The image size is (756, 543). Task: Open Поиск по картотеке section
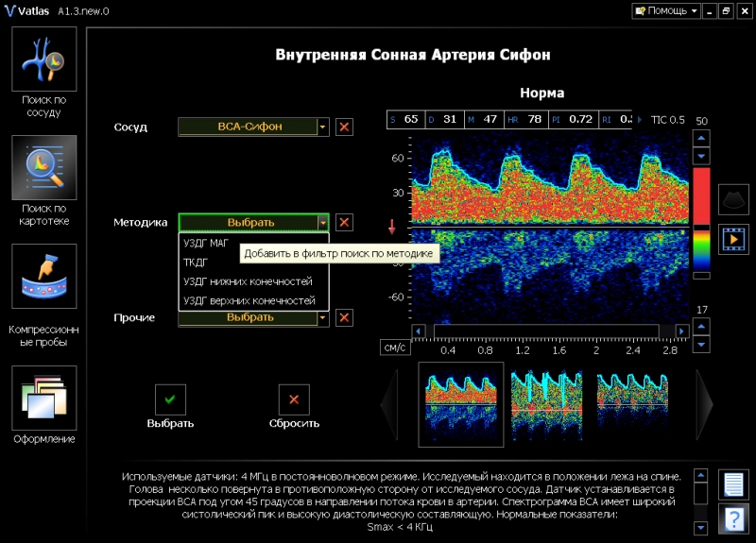click(x=44, y=167)
